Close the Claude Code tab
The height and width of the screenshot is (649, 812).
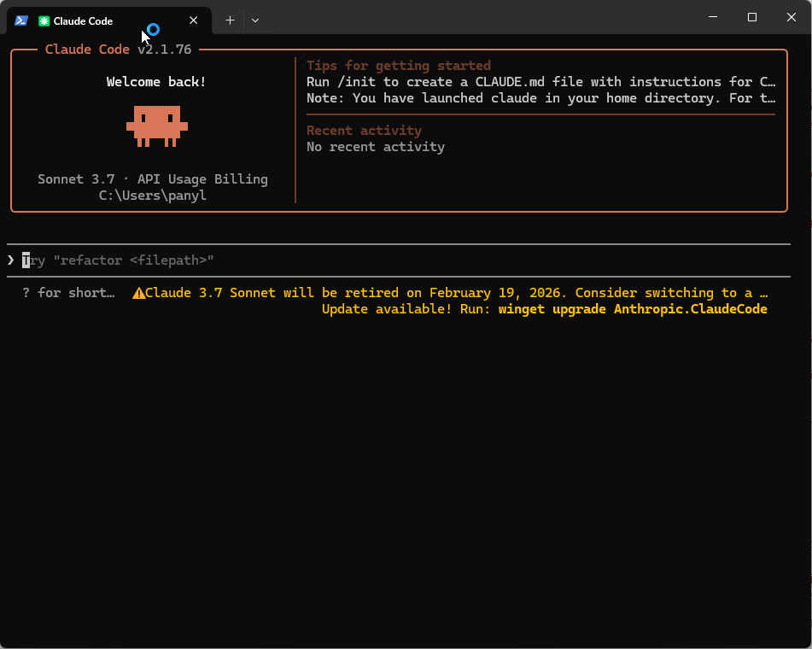coord(193,20)
